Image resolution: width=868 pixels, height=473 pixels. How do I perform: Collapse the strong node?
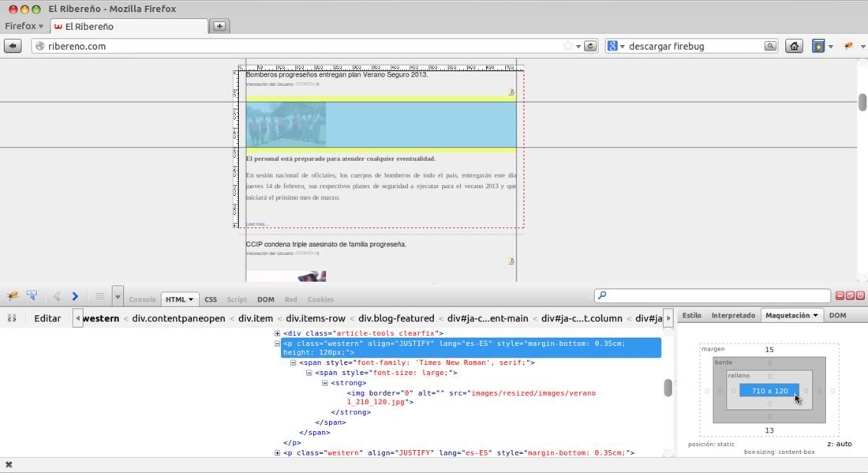coord(325,383)
